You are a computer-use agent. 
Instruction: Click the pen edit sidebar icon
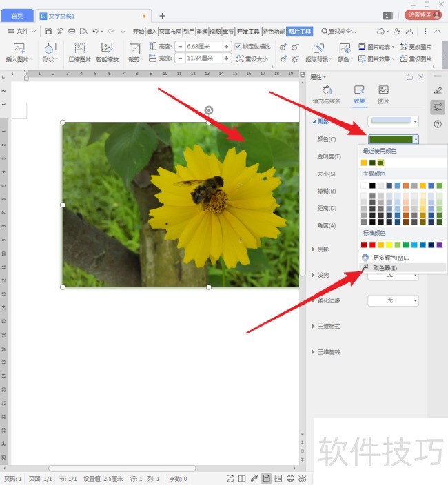tap(438, 90)
